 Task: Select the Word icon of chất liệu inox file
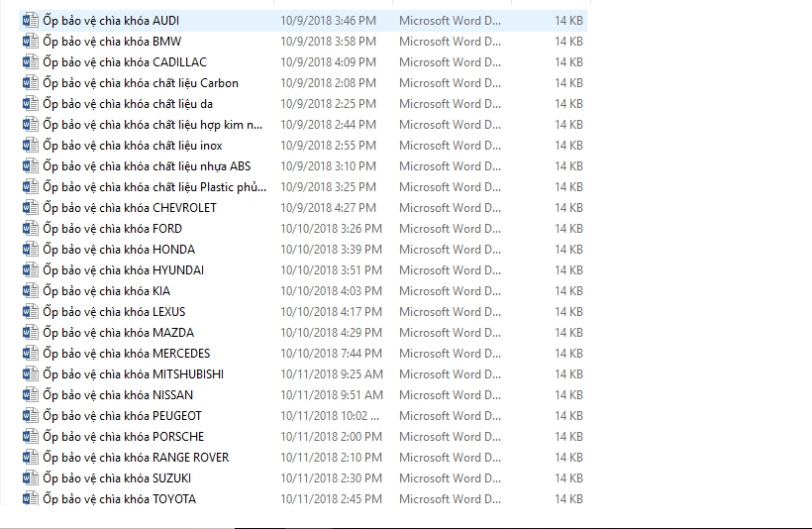pos(31,145)
